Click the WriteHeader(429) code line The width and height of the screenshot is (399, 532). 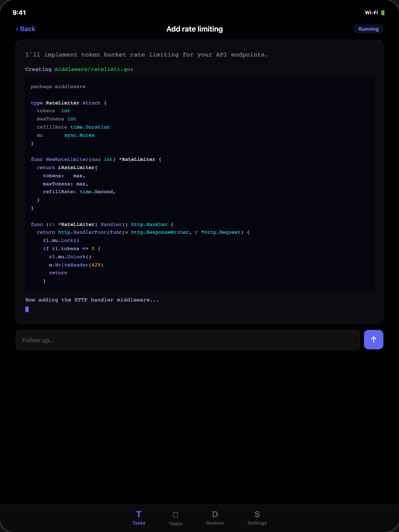pos(76,265)
